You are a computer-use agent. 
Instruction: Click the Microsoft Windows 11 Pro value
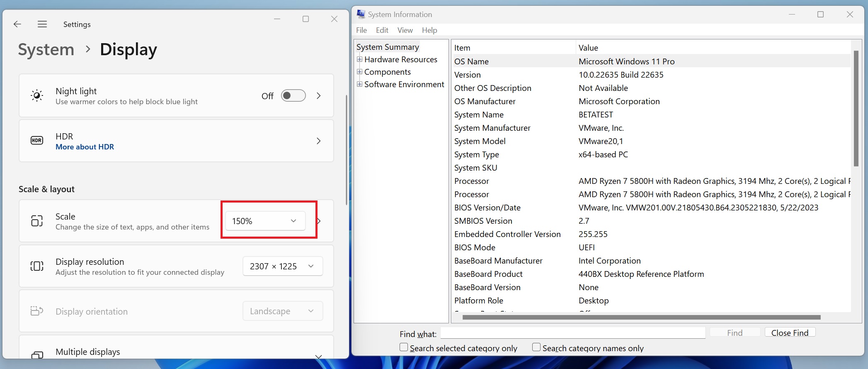click(x=626, y=61)
